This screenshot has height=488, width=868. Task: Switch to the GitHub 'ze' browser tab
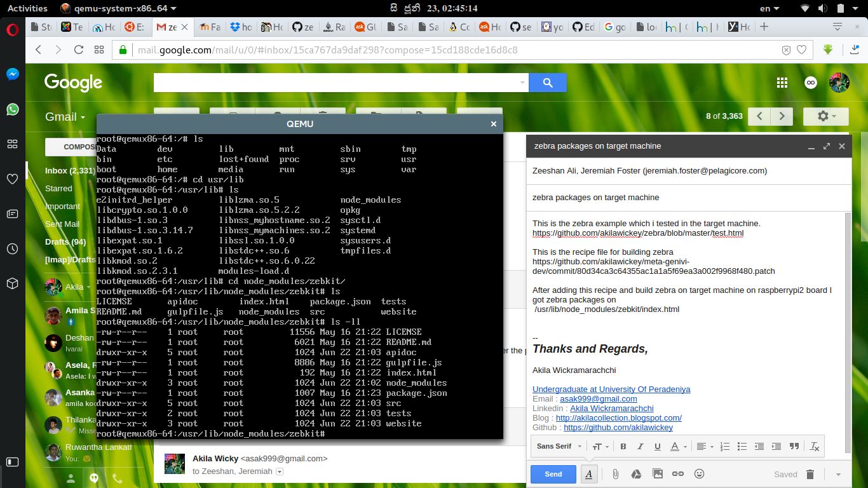coord(304,27)
